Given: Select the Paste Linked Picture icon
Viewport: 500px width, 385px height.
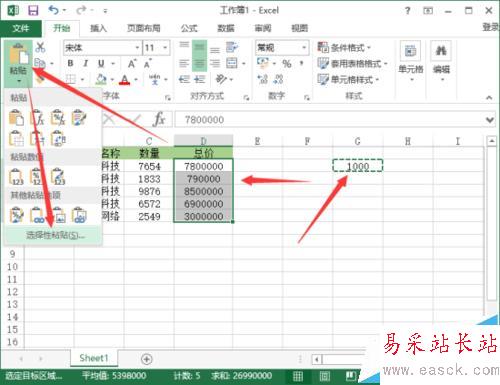Looking at the screenshot, I should (79, 215).
